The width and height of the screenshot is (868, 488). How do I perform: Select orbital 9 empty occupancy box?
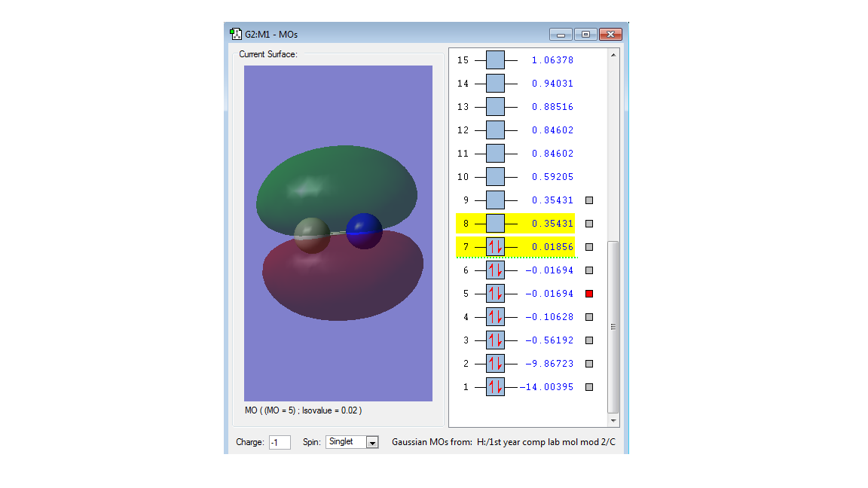point(495,200)
